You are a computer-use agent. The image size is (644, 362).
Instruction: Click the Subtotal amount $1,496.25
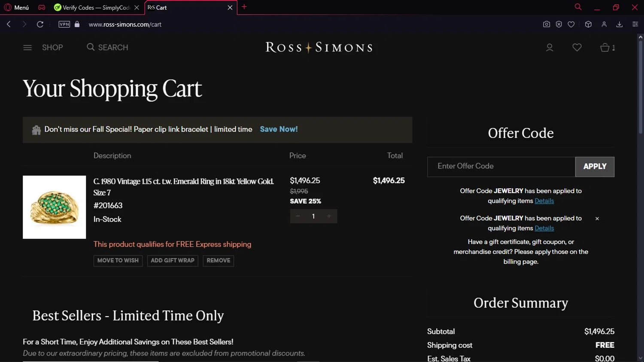(599, 332)
